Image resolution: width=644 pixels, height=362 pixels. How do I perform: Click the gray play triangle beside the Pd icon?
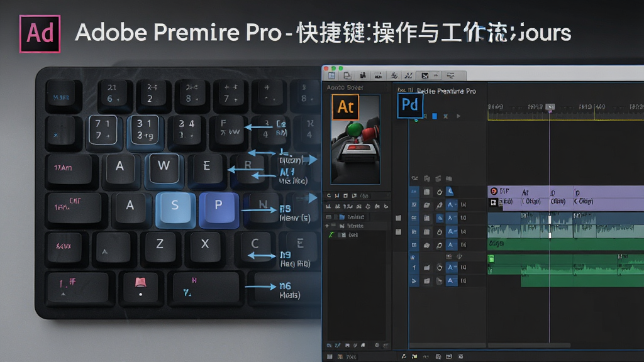point(458,116)
